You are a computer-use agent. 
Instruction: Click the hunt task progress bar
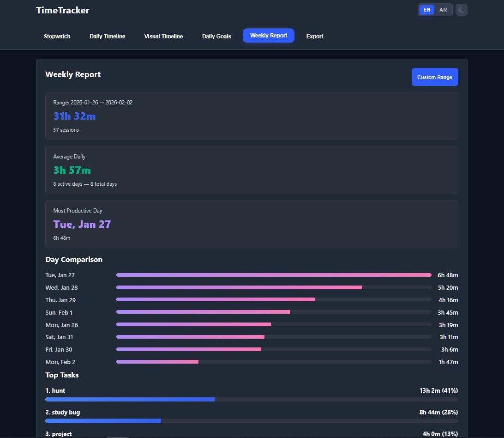coord(252,399)
